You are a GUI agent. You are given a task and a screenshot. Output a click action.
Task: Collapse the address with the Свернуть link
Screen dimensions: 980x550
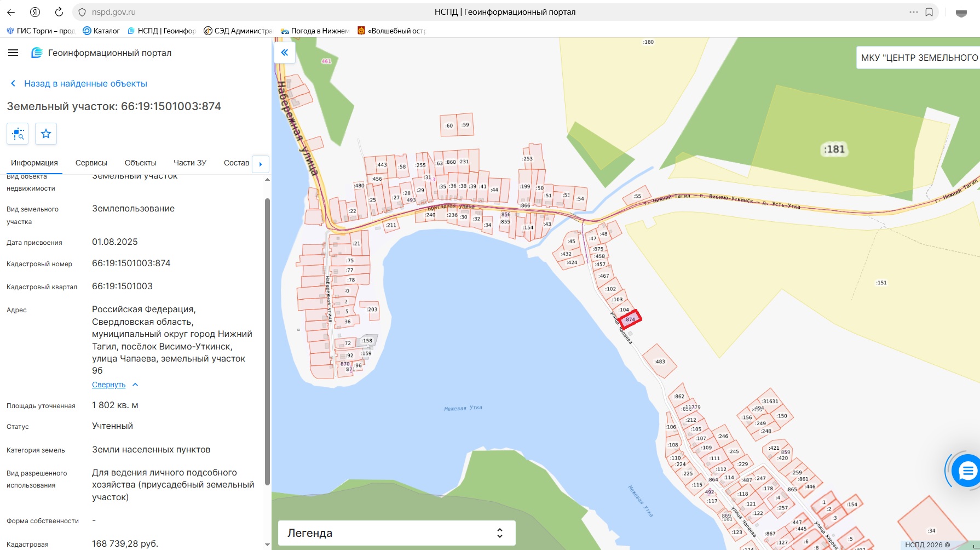[109, 385]
